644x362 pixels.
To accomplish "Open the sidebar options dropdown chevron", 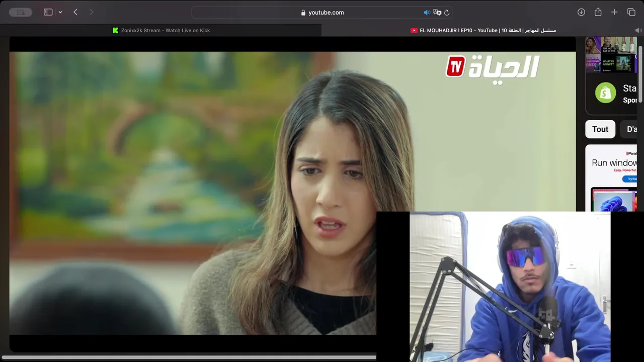I will [60, 12].
